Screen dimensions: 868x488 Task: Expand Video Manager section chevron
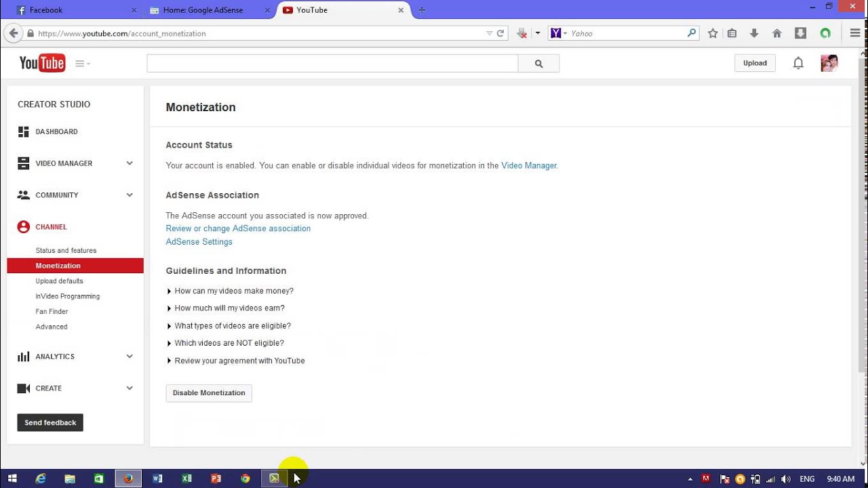[x=130, y=163]
